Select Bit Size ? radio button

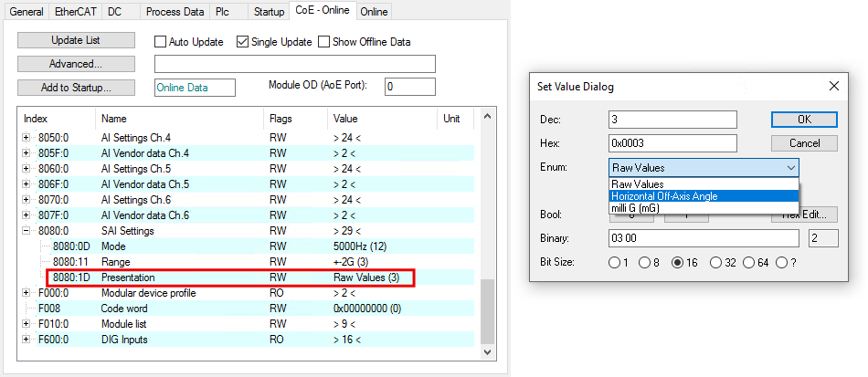click(781, 263)
